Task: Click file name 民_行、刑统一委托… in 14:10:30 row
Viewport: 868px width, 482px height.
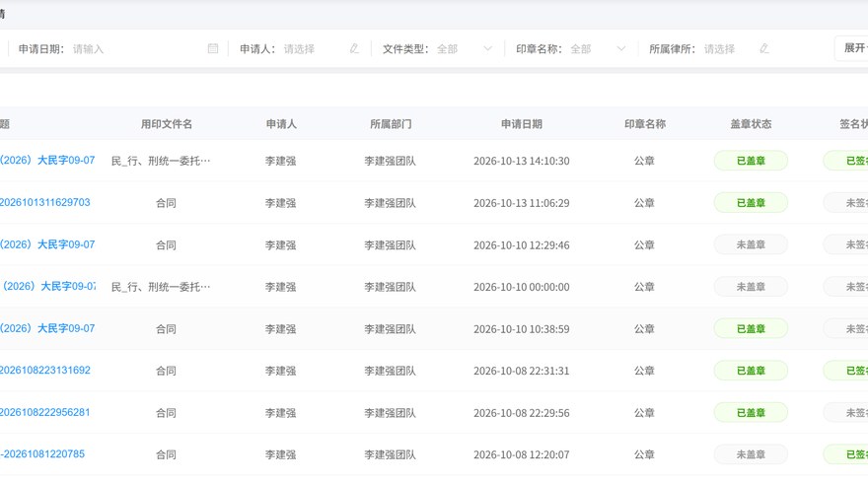Action: (161, 161)
